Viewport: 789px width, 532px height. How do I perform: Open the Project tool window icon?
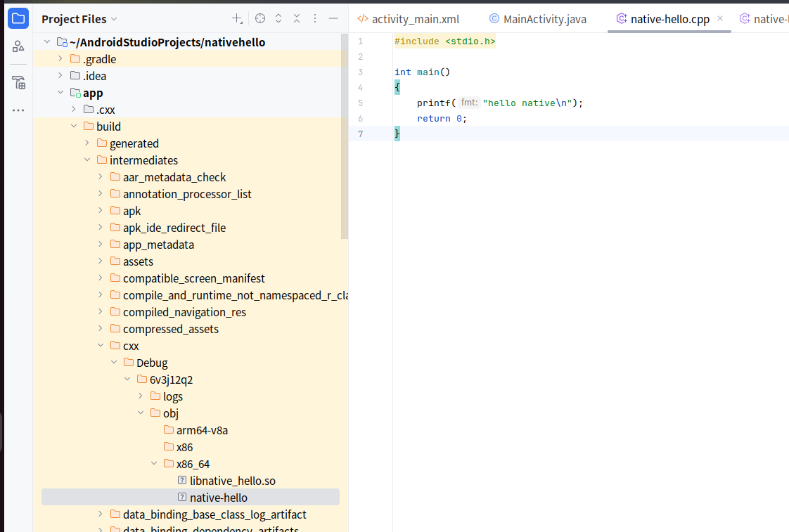coord(18,19)
